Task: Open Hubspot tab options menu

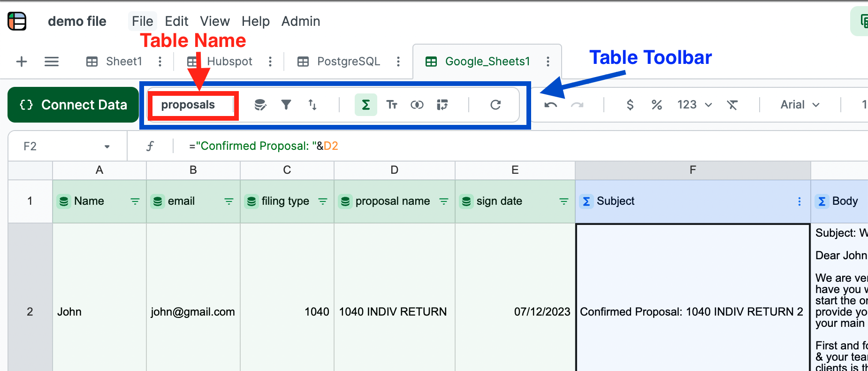Action: (270, 62)
